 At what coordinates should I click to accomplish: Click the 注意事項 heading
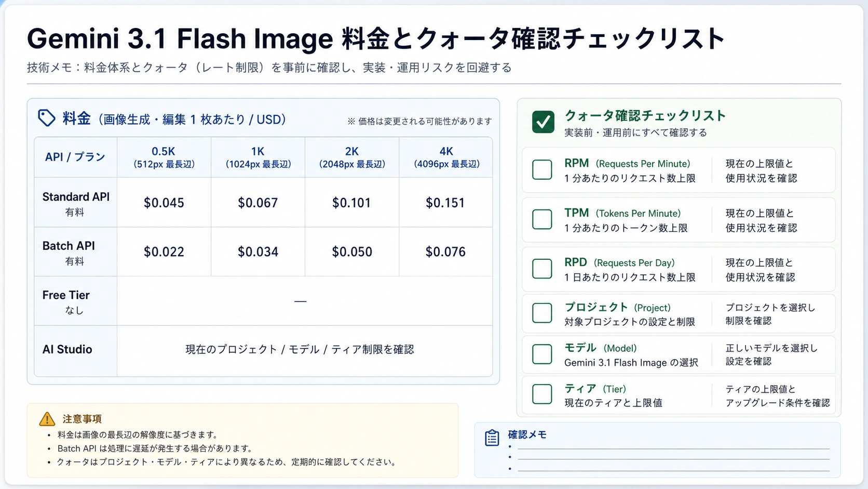pyautogui.click(x=82, y=419)
